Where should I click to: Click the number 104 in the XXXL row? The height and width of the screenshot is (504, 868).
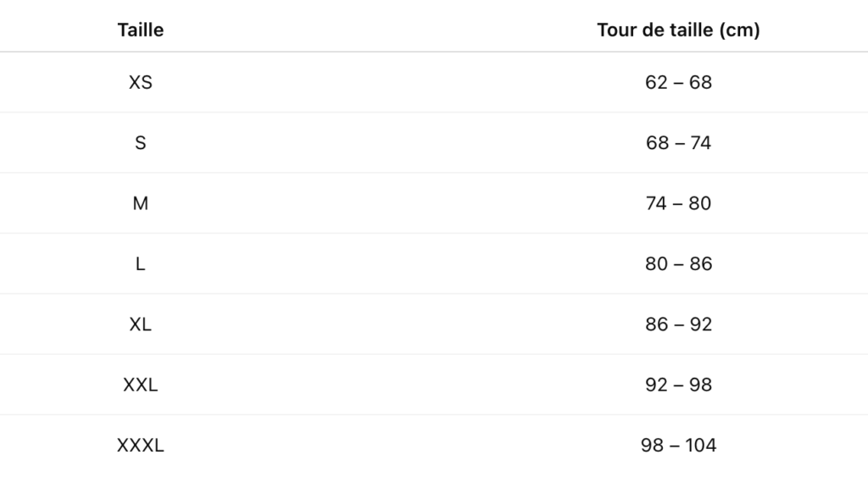pyautogui.click(x=700, y=446)
